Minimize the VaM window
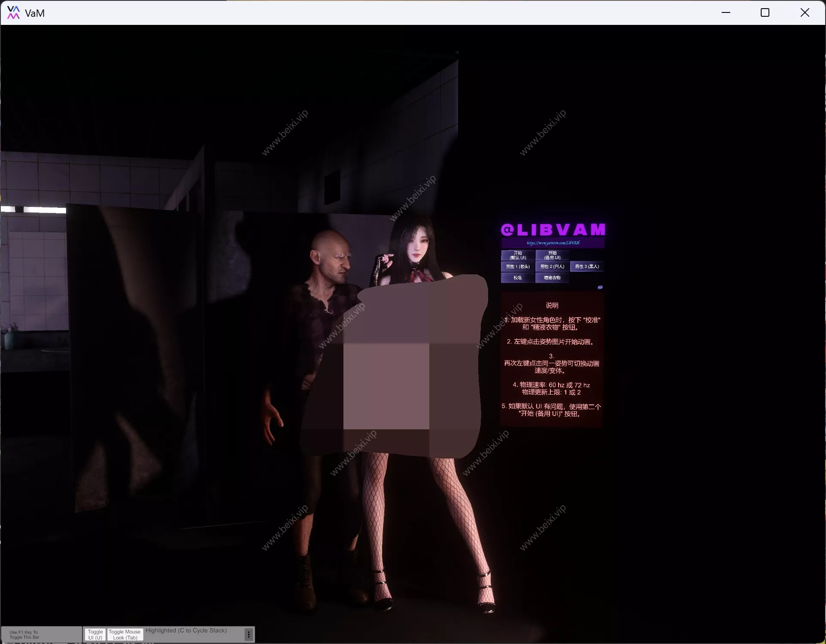The width and height of the screenshot is (826, 644). click(726, 12)
